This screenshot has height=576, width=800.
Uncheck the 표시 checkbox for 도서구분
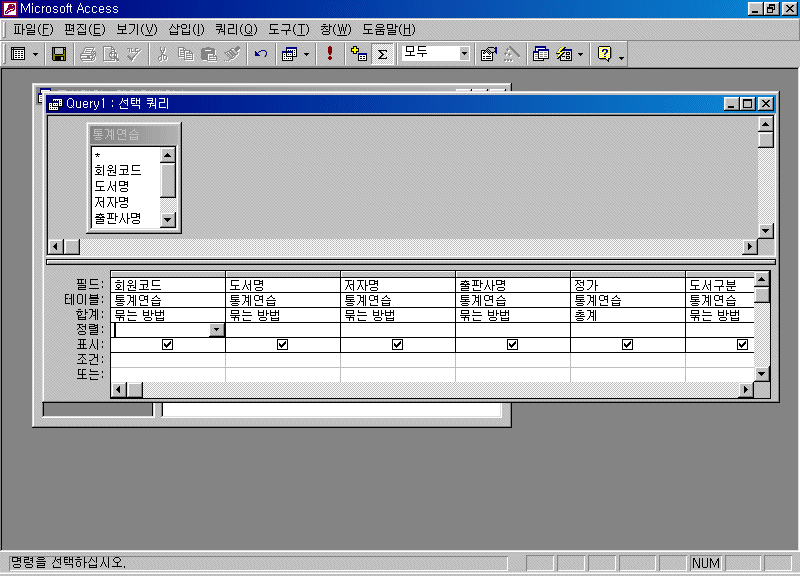(x=742, y=345)
